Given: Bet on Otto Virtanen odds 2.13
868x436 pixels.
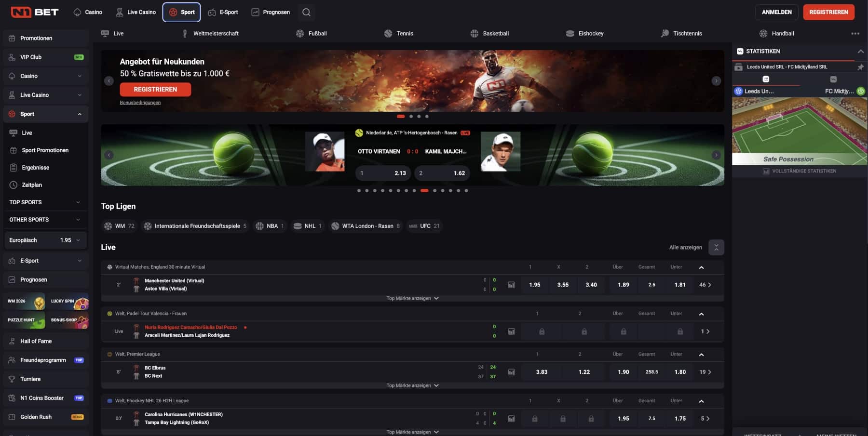Looking at the screenshot, I should 383,173.
